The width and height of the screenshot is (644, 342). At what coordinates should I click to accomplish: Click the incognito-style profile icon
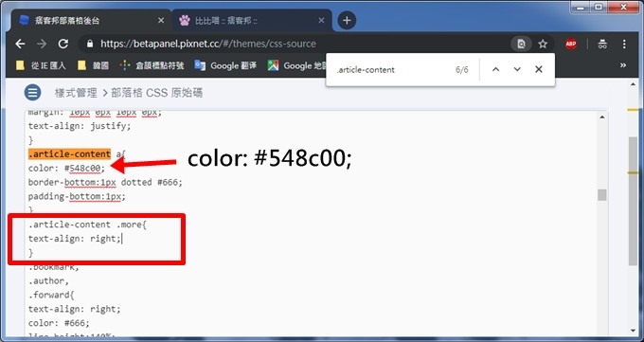pos(602,44)
